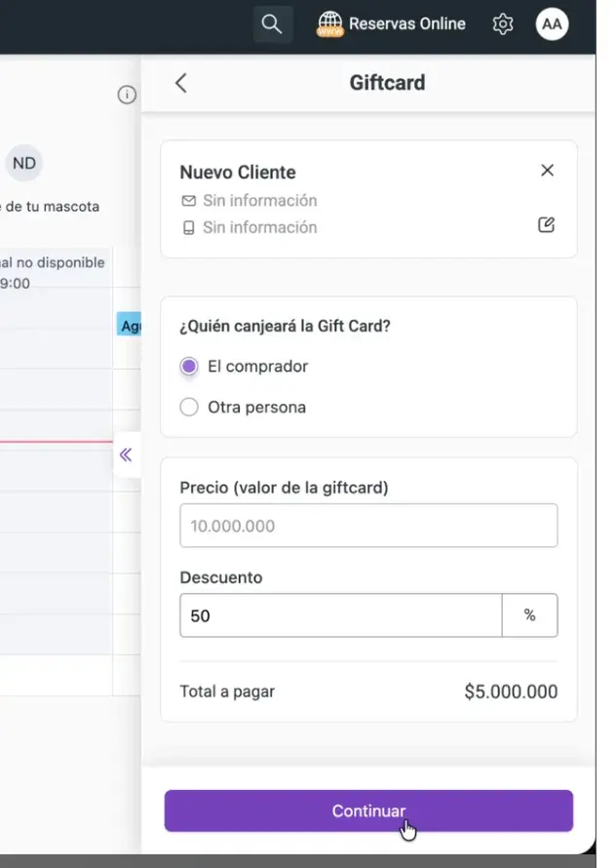Click the blue Ag calendar event
Screen dimensions: 616x868
click(129, 325)
